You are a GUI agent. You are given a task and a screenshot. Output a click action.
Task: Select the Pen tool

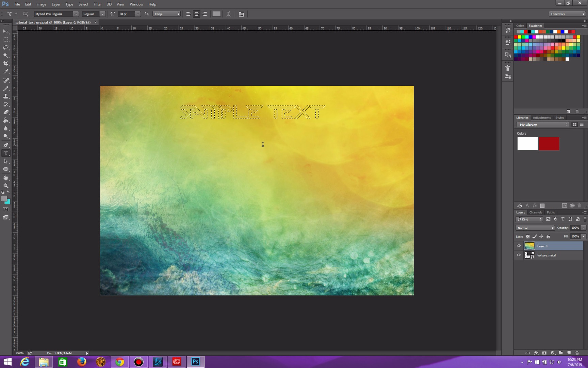click(x=6, y=145)
